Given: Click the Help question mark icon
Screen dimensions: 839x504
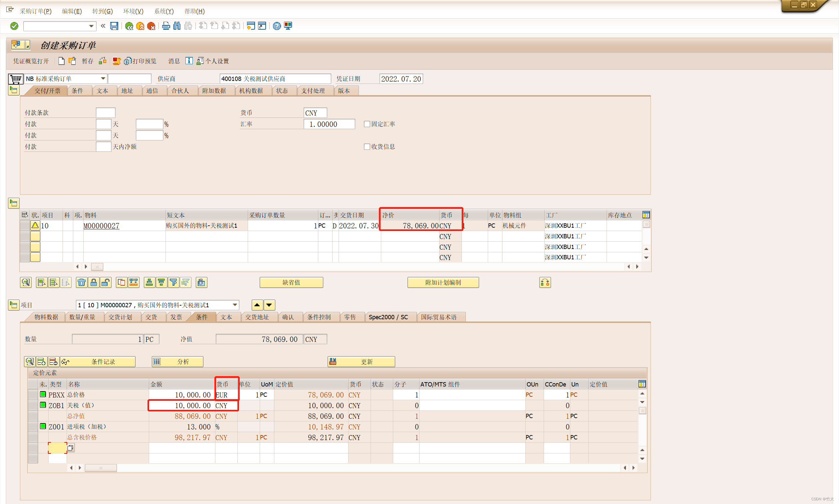Looking at the screenshot, I should [x=277, y=26].
